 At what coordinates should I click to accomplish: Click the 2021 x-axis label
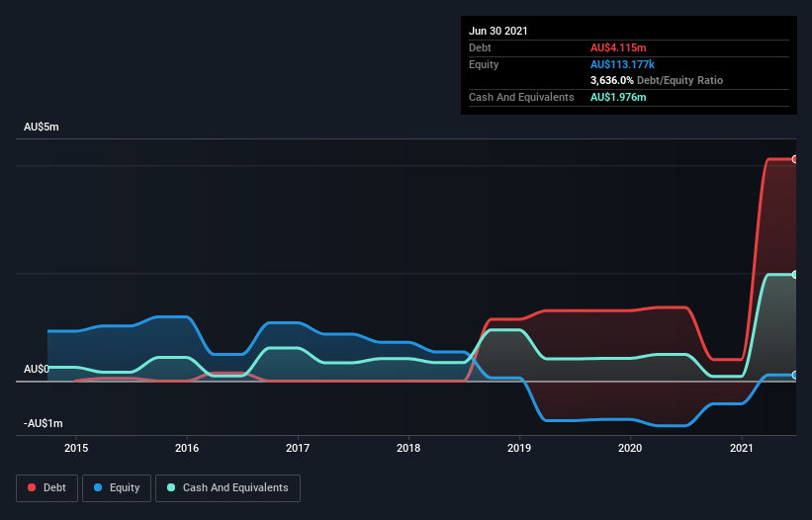click(742, 448)
